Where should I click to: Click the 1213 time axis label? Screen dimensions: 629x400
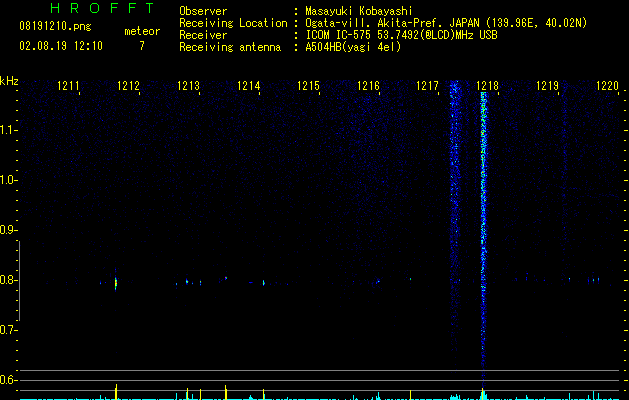click(188, 85)
